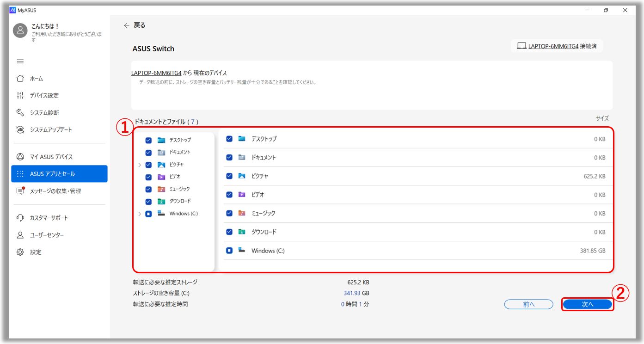This screenshot has height=344, width=644.
Task: Open カスタマーサポート in the sidebar
Action: tap(59, 218)
